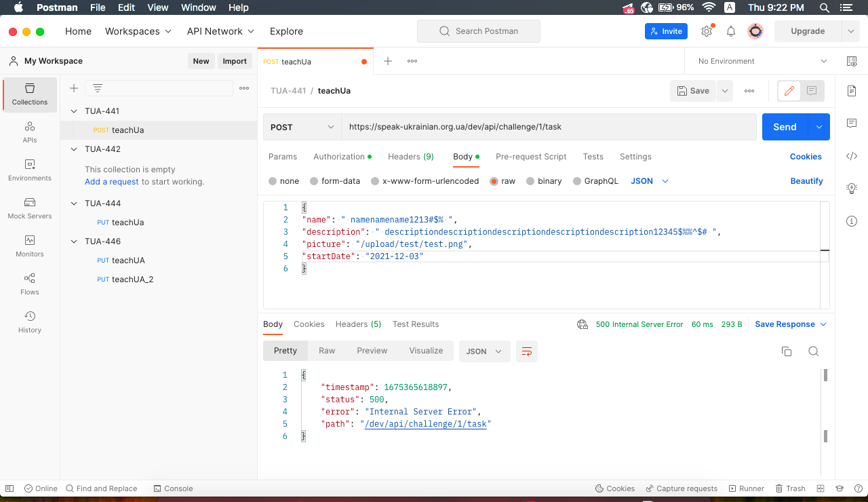Open the Send button dropdown arrow
The image size is (868, 502).
point(818,127)
